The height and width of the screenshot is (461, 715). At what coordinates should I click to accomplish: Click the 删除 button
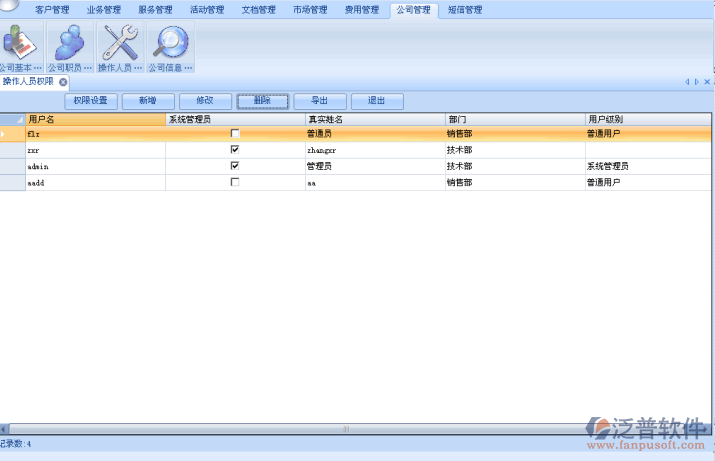click(x=263, y=101)
